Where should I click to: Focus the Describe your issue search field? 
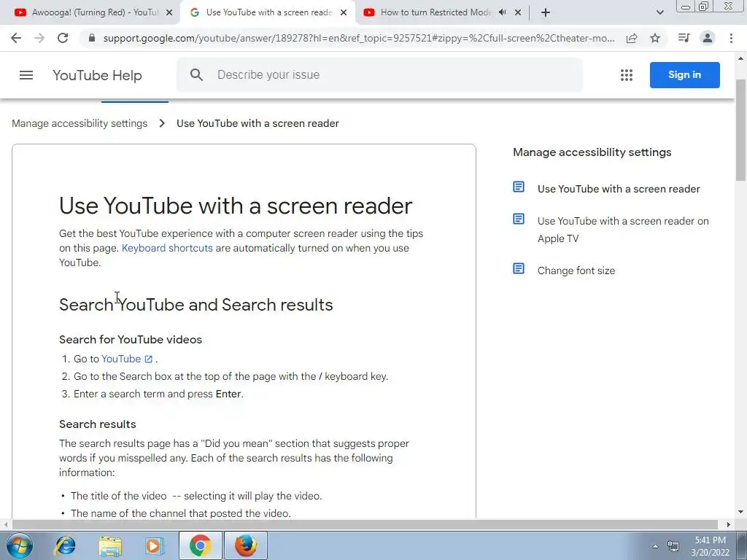(x=379, y=75)
